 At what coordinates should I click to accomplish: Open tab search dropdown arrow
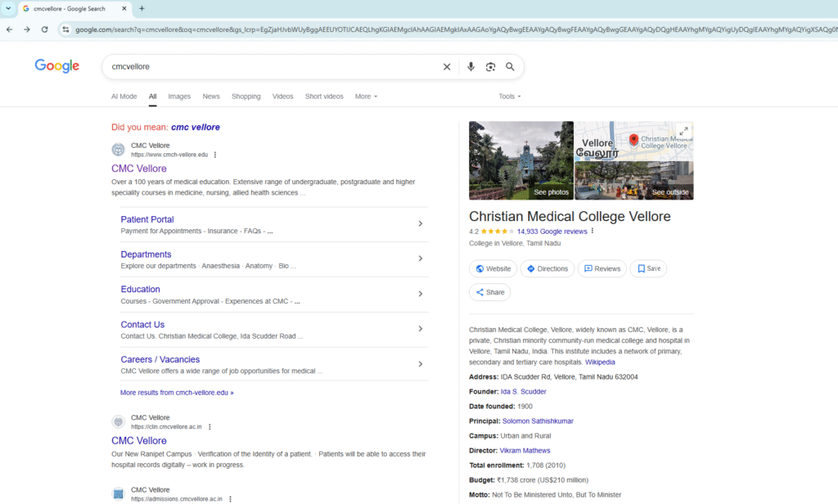click(8, 8)
